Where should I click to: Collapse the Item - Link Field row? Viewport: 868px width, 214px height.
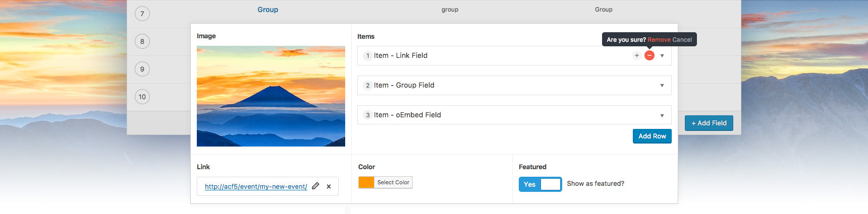coord(662,56)
